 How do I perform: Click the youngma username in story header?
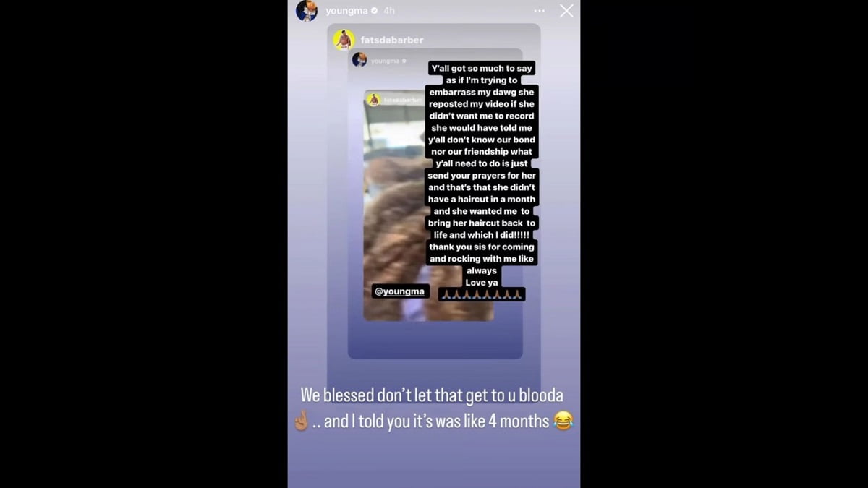pos(346,11)
